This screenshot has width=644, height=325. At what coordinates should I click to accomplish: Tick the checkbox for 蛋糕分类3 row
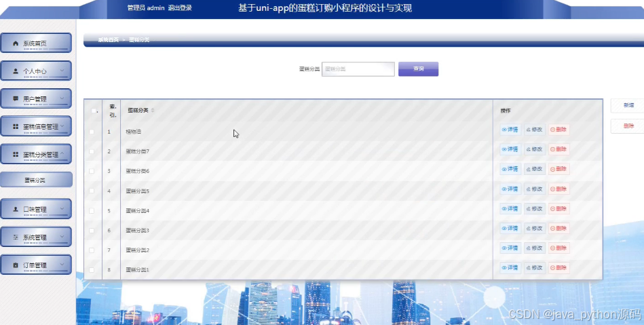(x=92, y=231)
